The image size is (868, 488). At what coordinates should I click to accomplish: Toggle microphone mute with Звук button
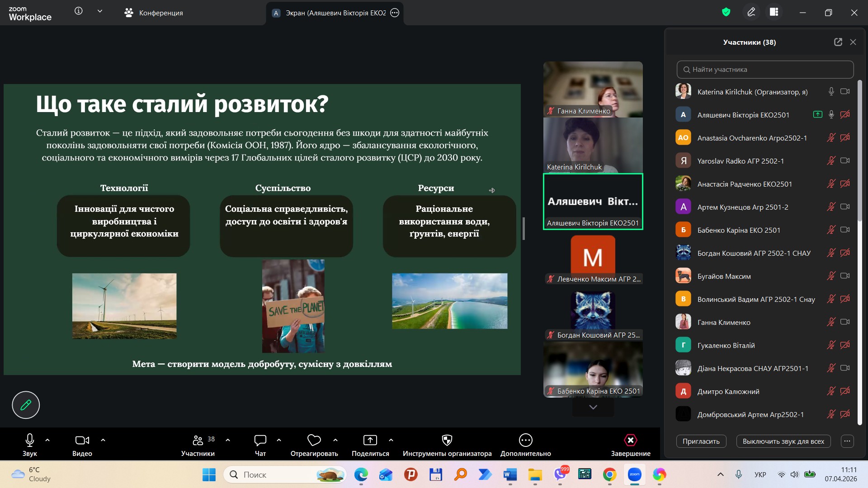(30, 441)
